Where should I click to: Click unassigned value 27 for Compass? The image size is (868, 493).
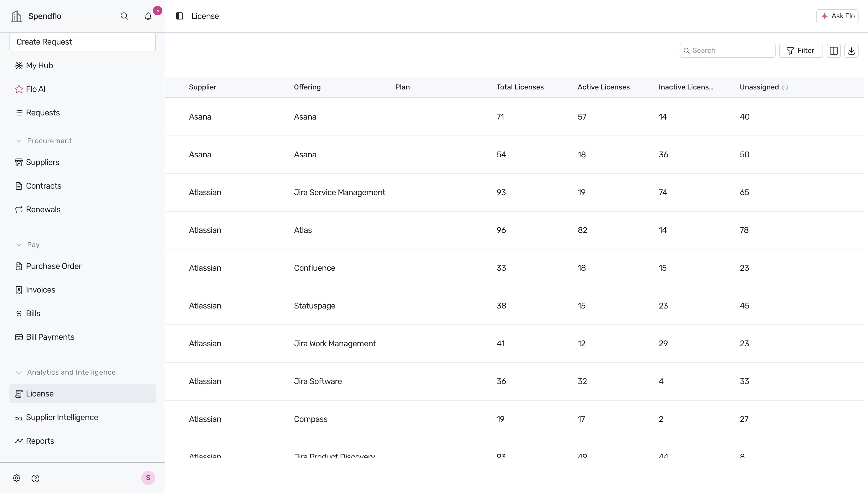point(744,419)
